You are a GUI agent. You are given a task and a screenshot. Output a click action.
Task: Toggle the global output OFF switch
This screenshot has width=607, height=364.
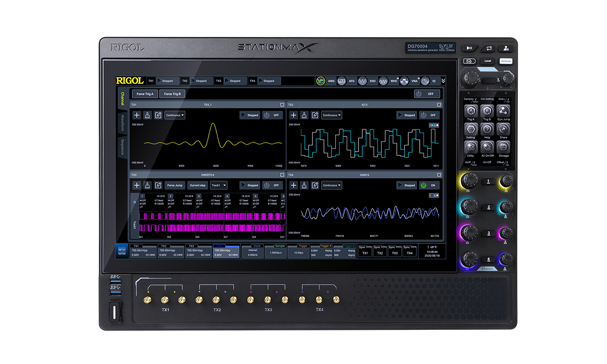(x=427, y=94)
